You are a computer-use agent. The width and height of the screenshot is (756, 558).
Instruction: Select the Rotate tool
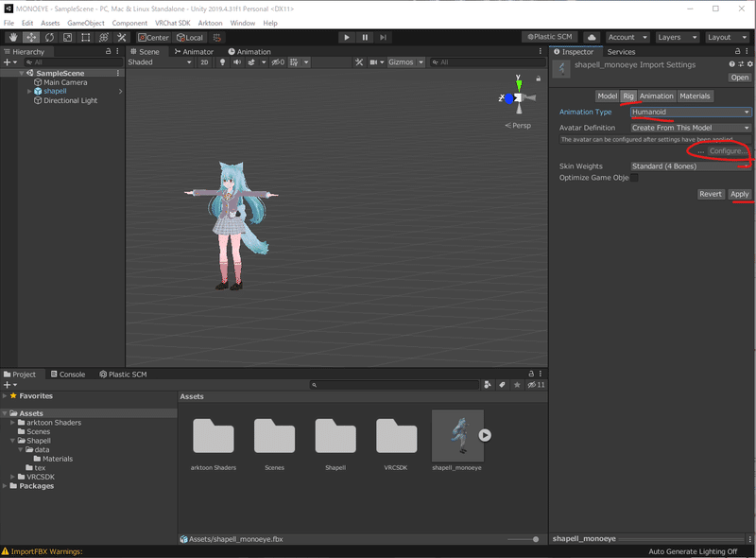(x=49, y=37)
